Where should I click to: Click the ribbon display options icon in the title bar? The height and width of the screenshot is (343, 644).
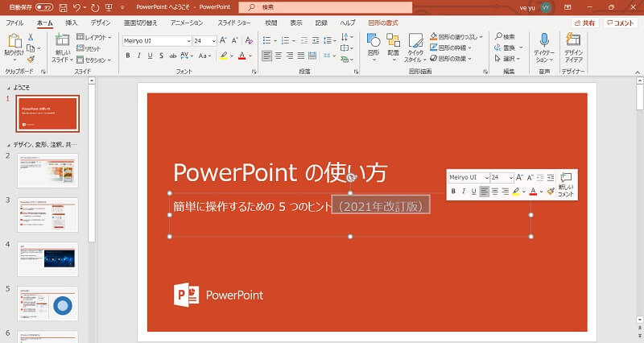[568, 7]
